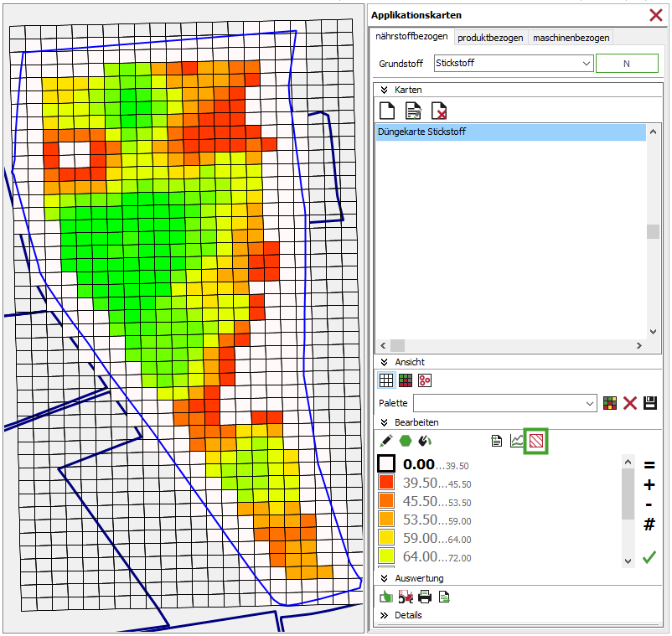Screen dimensions: 672x636
Task: Switch to the produktbezogen tab
Action: click(490, 38)
